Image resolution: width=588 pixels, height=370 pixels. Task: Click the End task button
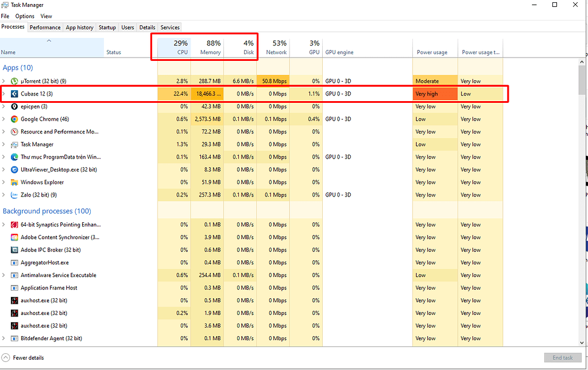[562, 357]
